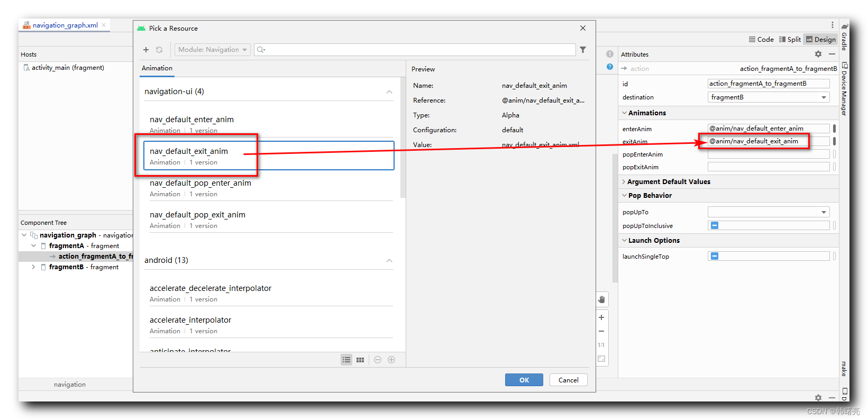Screen dimensions: 868x420
Task: Click the exitAnim input field
Action: 769,141
